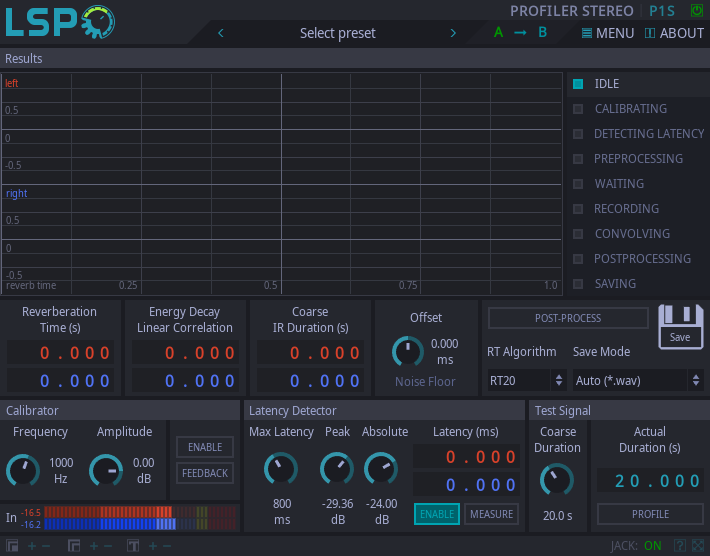Click RT Algorithm stepper arrows

[x=559, y=380]
